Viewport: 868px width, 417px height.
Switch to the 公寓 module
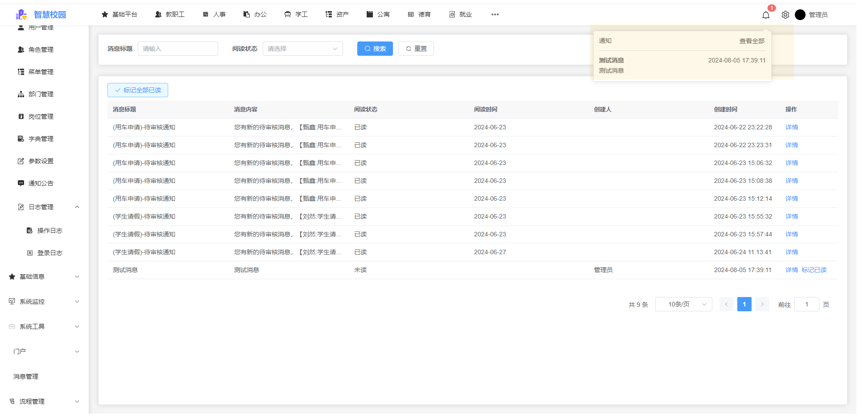[379, 14]
